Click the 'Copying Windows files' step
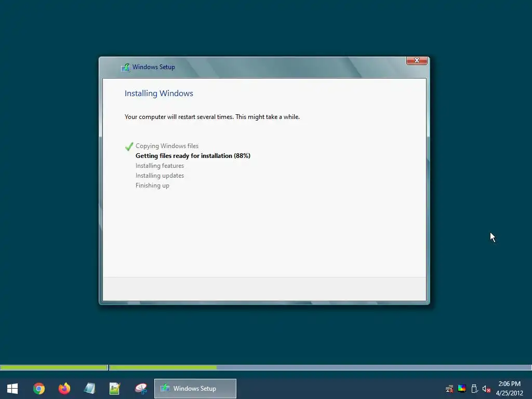 click(x=167, y=146)
